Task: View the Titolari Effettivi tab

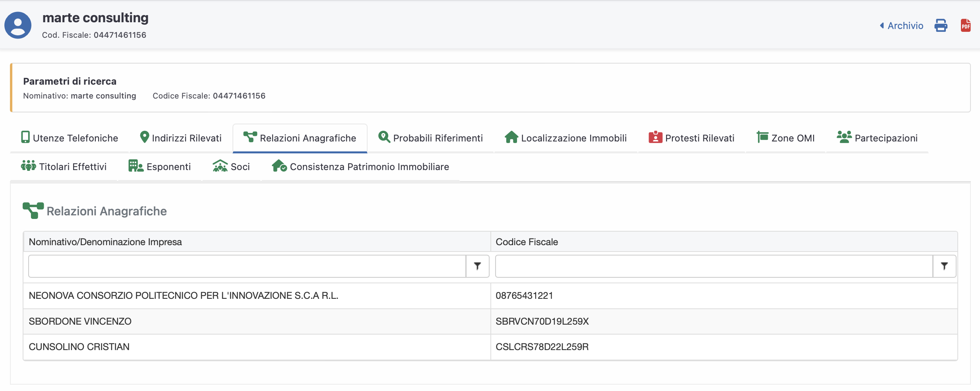Action: click(x=64, y=166)
